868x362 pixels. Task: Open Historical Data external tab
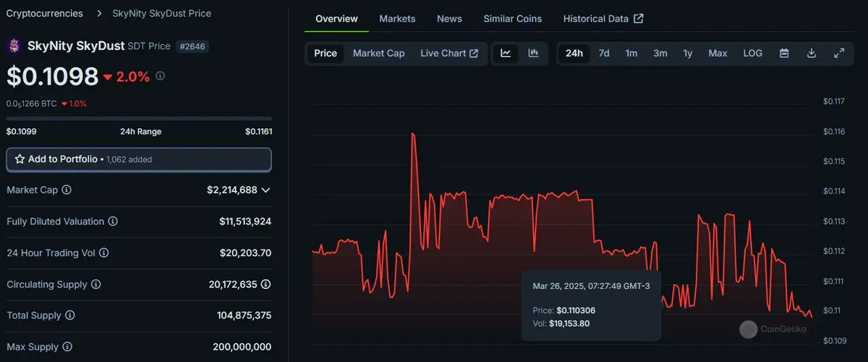603,18
